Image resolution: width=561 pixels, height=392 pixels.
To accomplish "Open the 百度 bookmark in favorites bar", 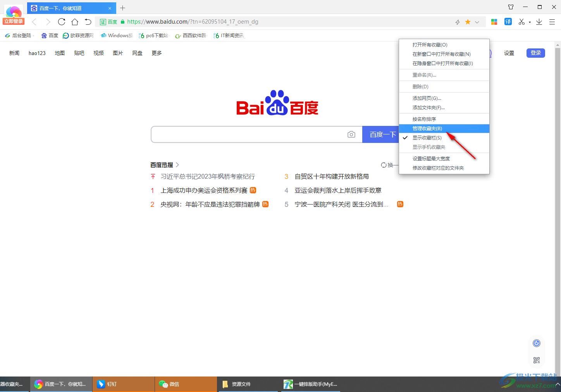I will pyautogui.click(x=50, y=35).
